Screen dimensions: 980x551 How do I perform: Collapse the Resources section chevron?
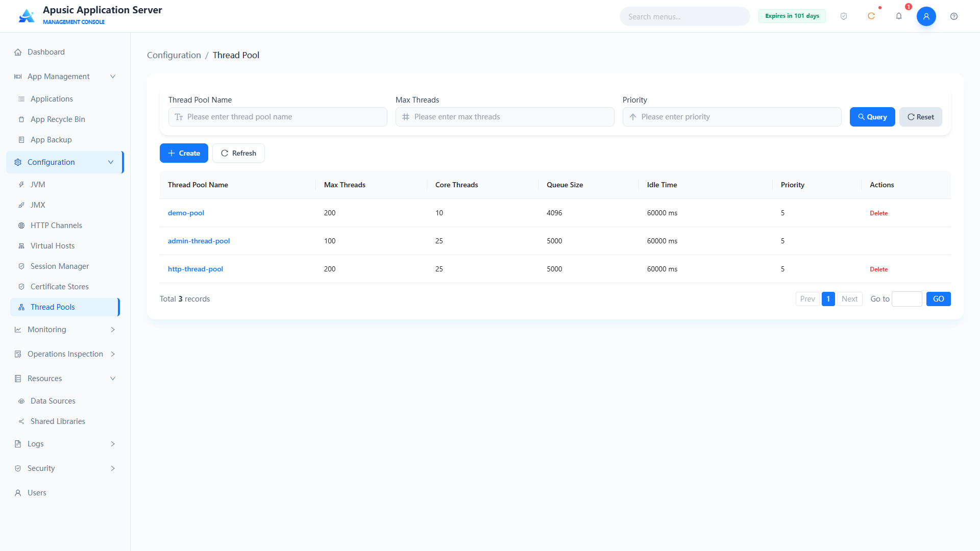click(113, 379)
